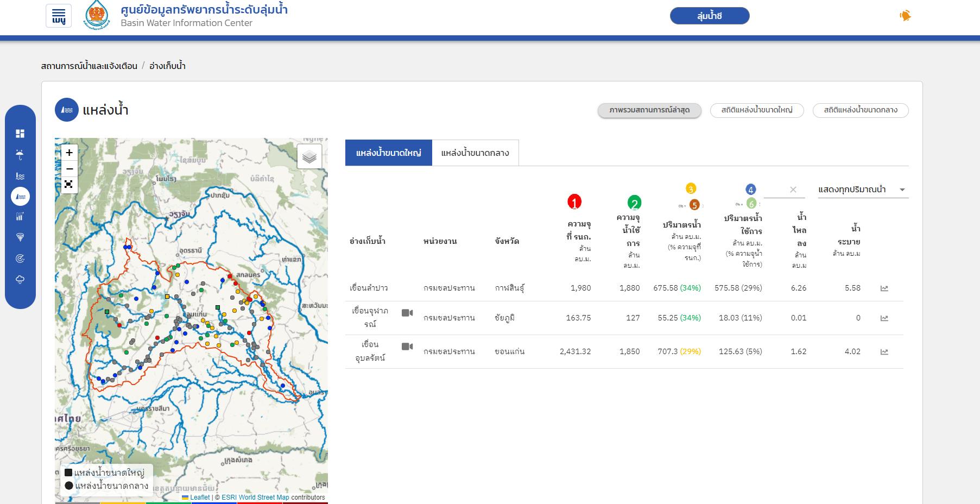The image size is (980, 504).
Task: Open dashboard grid icon in sidebar
Action: 20,134
